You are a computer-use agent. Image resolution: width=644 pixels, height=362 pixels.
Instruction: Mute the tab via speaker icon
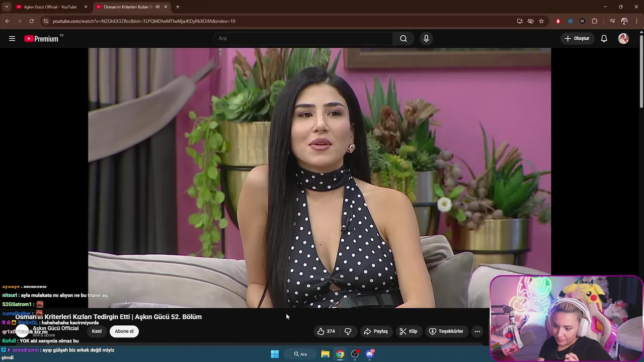coord(157,7)
